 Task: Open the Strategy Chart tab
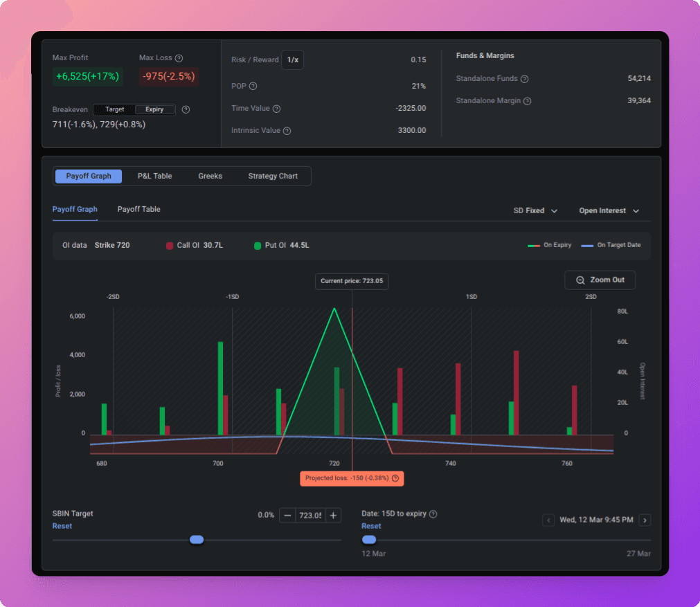pos(273,176)
